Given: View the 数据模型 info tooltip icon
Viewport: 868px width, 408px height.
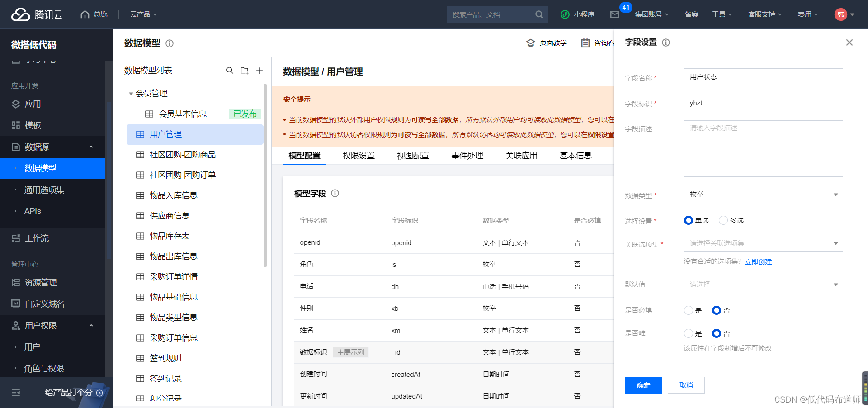Looking at the screenshot, I should click(170, 43).
